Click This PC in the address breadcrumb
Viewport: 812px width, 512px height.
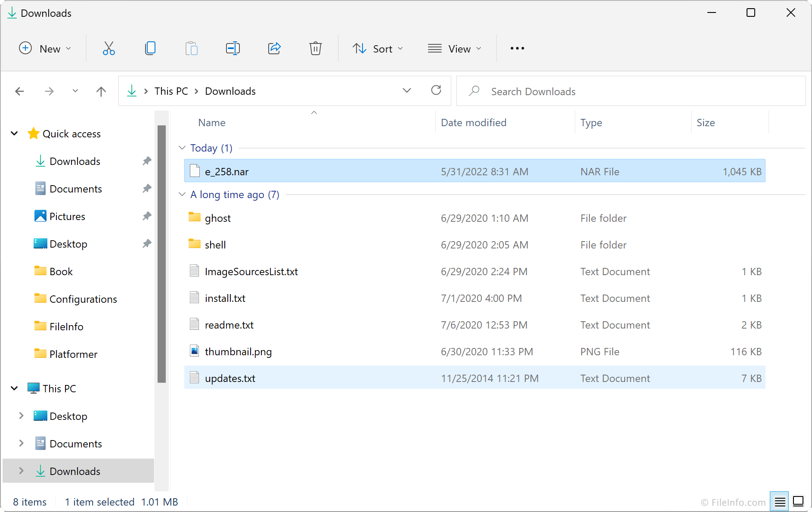(x=171, y=91)
